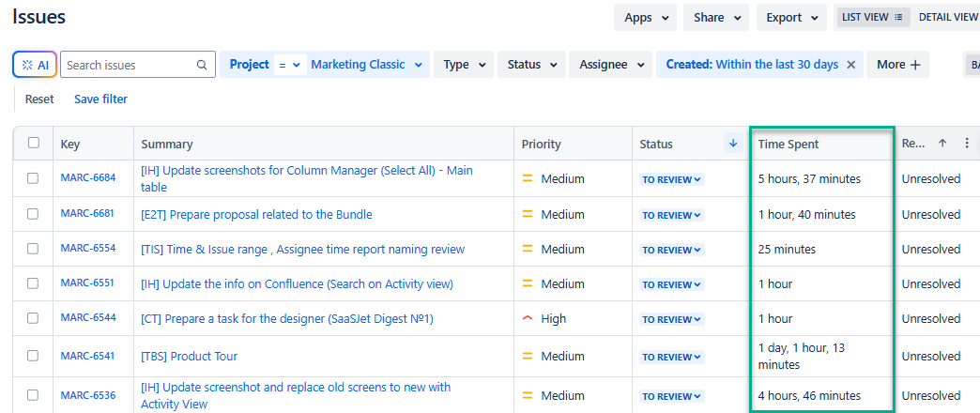
Task: Click Medium priority icon for MARC-6541
Action: [528, 356]
